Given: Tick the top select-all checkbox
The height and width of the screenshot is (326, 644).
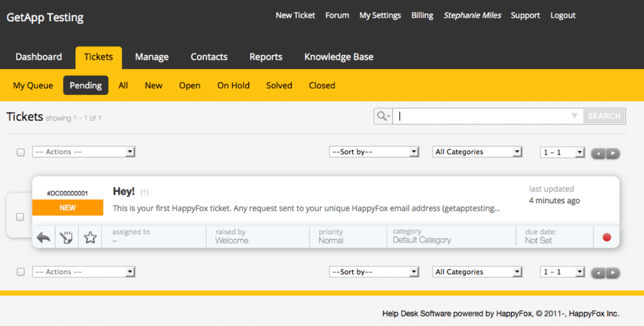Looking at the screenshot, I should click(21, 152).
